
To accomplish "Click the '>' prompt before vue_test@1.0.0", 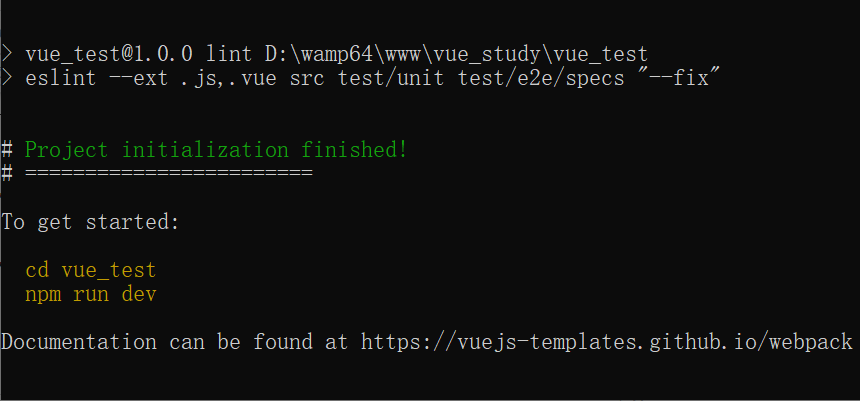I will [7, 54].
